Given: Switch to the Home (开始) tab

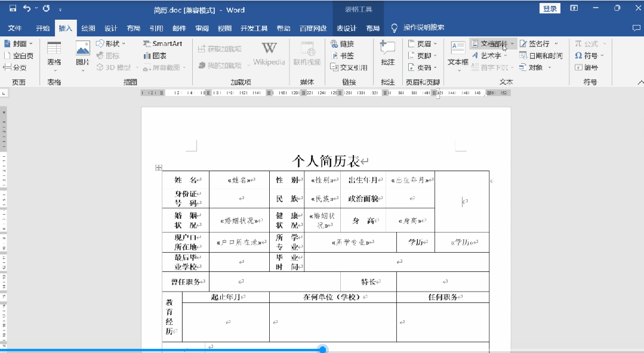Looking at the screenshot, I should pyautogui.click(x=43, y=28).
